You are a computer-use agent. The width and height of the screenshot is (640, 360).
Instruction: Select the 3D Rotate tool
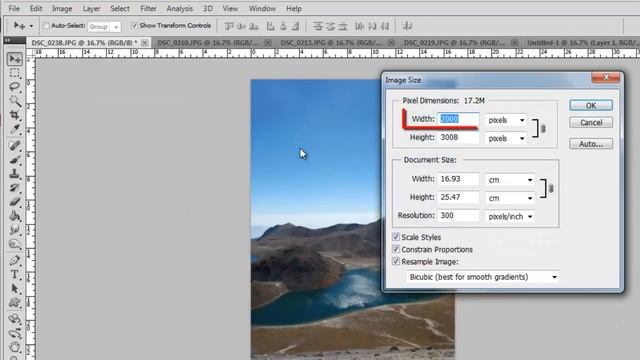coord(15,319)
